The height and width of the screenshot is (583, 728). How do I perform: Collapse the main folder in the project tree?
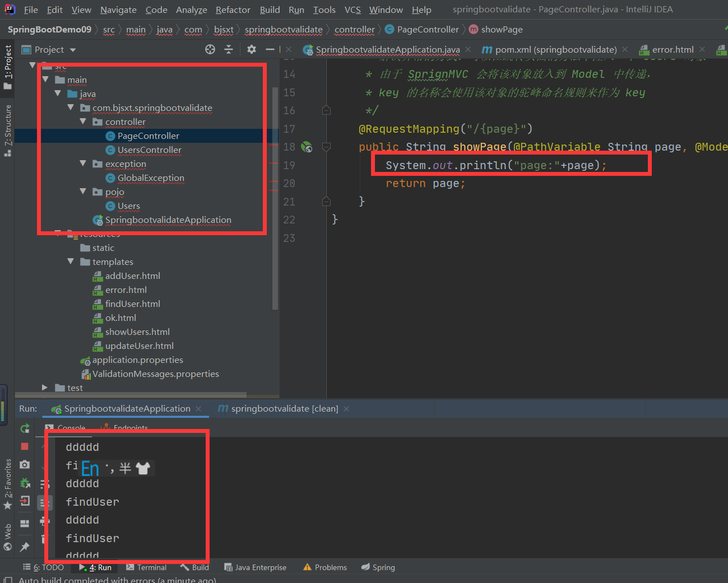click(45, 80)
